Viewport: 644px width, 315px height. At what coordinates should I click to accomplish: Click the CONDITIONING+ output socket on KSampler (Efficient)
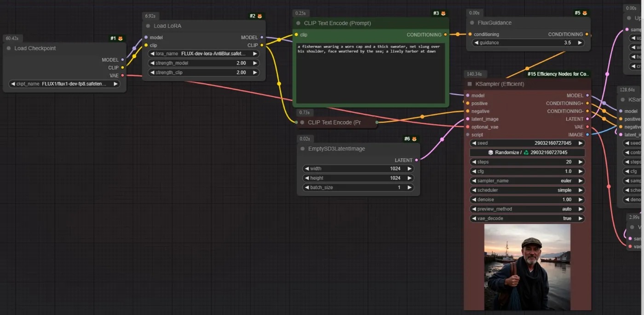[x=587, y=103]
